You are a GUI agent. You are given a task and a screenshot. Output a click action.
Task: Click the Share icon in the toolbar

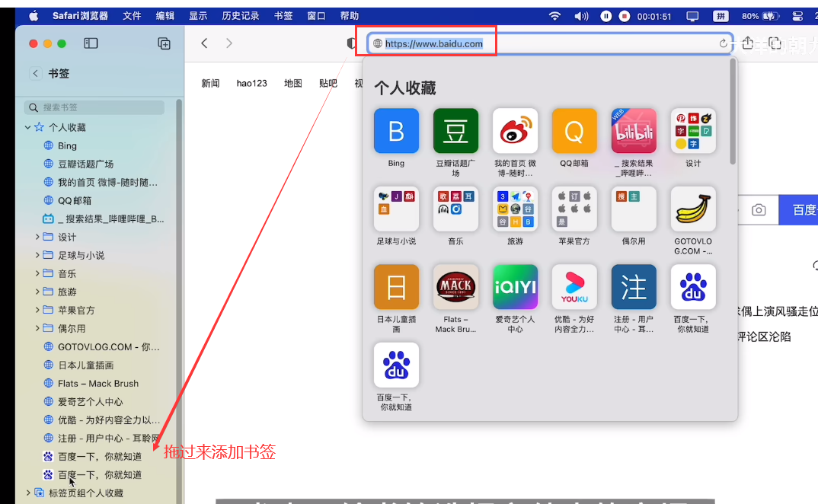click(x=747, y=43)
